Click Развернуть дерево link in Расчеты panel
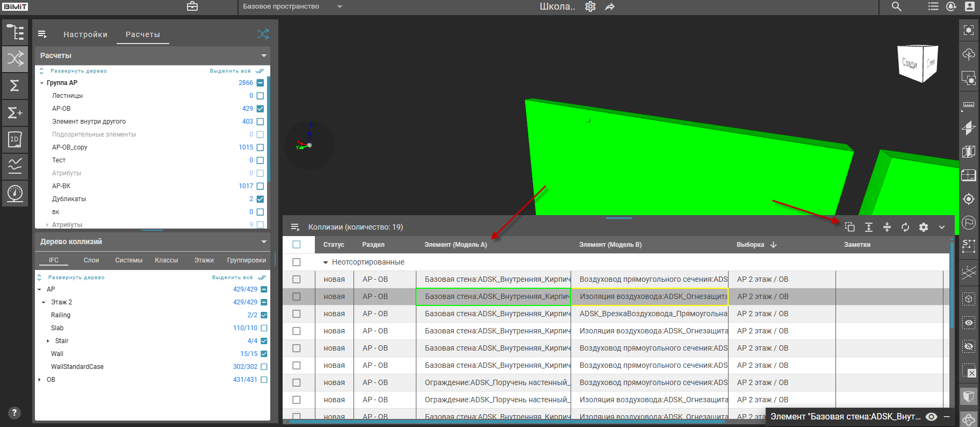The width and height of the screenshot is (980, 427). coord(78,71)
